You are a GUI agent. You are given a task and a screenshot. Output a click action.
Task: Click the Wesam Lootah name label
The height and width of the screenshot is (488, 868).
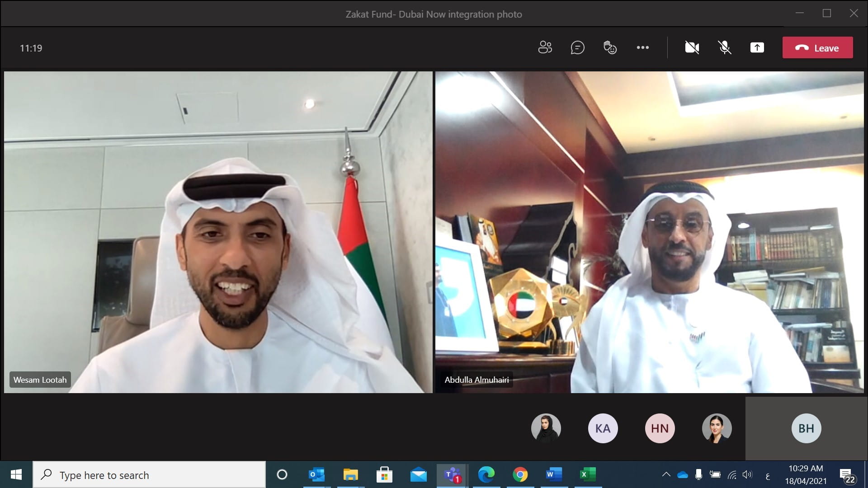point(40,380)
